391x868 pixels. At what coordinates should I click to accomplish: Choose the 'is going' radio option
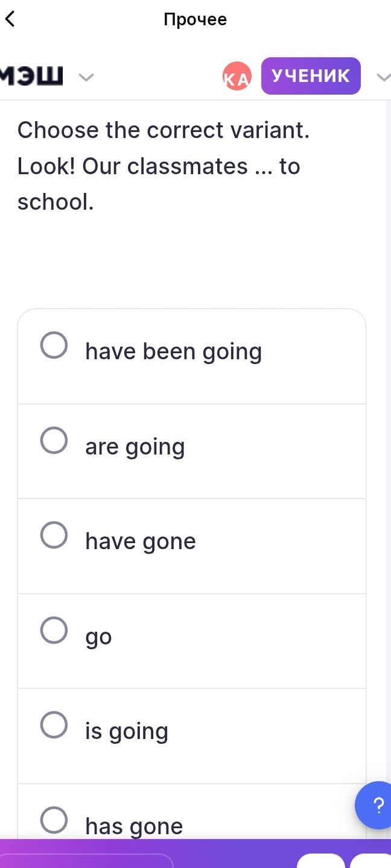54,725
